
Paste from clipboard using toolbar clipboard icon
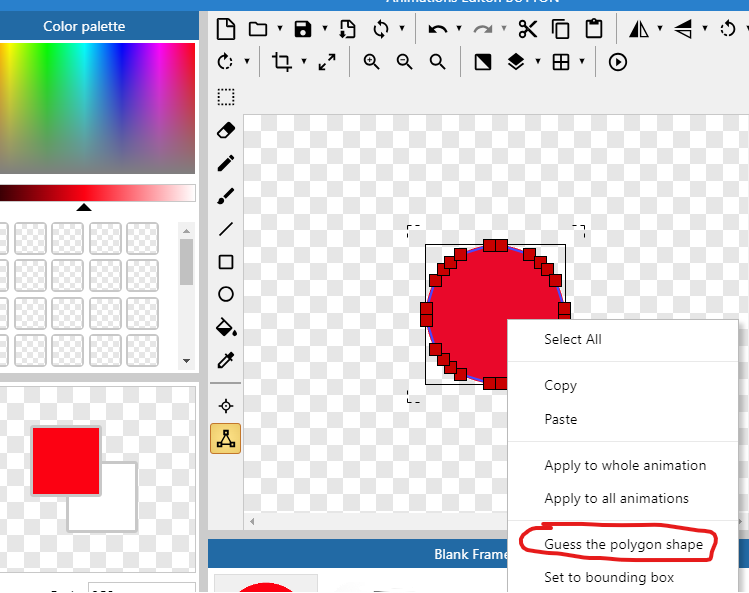(x=594, y=29)
